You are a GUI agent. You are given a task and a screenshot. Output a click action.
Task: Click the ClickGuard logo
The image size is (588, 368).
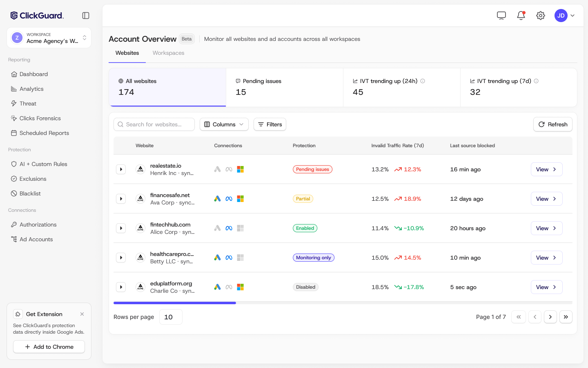pos(37,16)
